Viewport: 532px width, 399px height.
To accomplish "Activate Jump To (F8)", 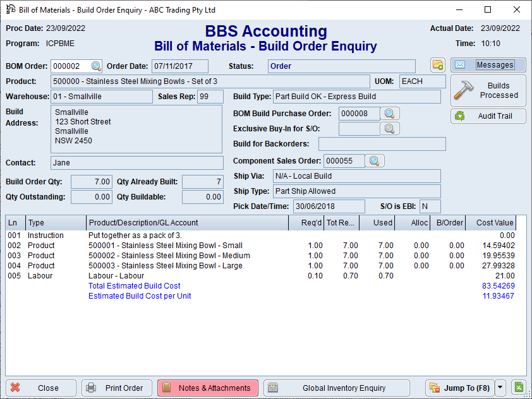I will 459,388.
